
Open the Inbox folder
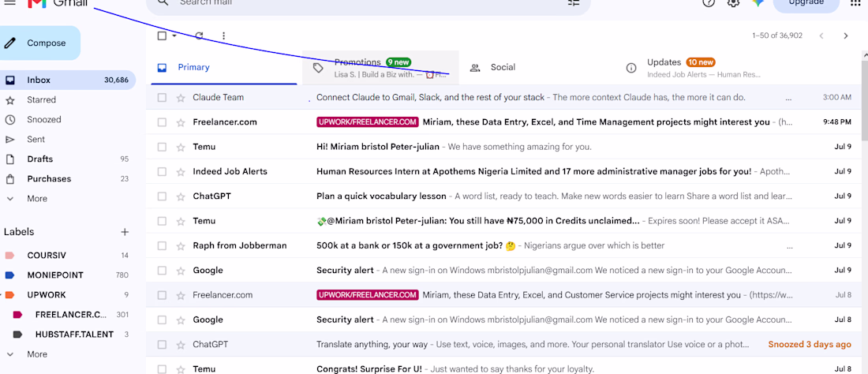pos(68,80)
